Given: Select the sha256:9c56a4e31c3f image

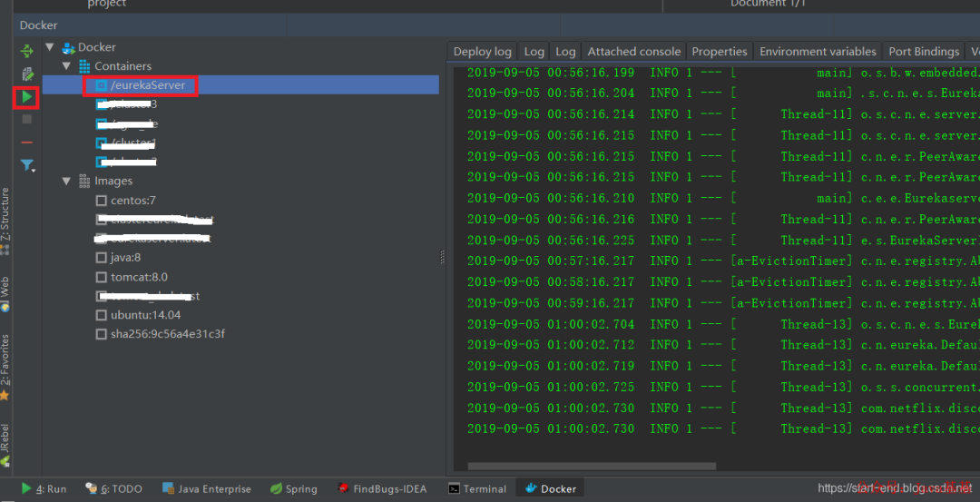Looking at the screenshot, I should point(168,334).
